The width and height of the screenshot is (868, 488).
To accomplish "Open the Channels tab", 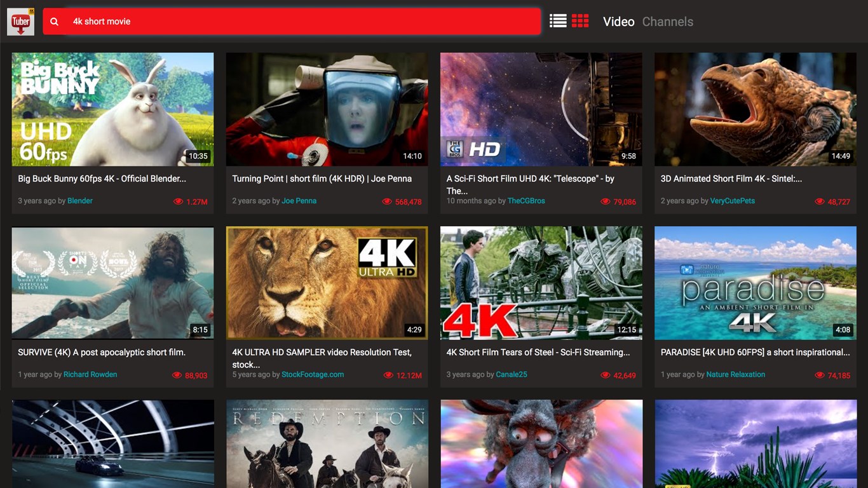I will (668, 22).
